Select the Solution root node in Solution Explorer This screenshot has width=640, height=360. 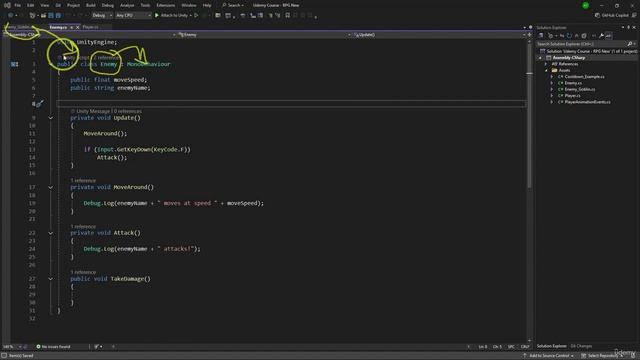point(588,51)
